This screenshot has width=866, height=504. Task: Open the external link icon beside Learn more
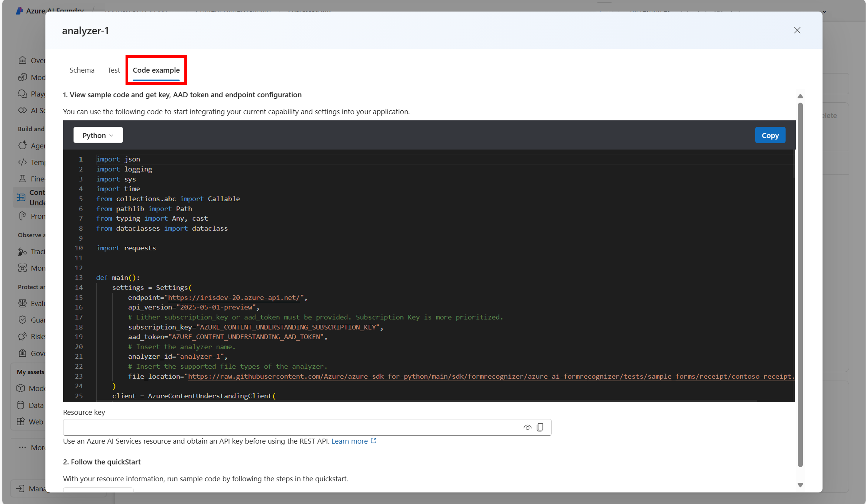point(374,441)
